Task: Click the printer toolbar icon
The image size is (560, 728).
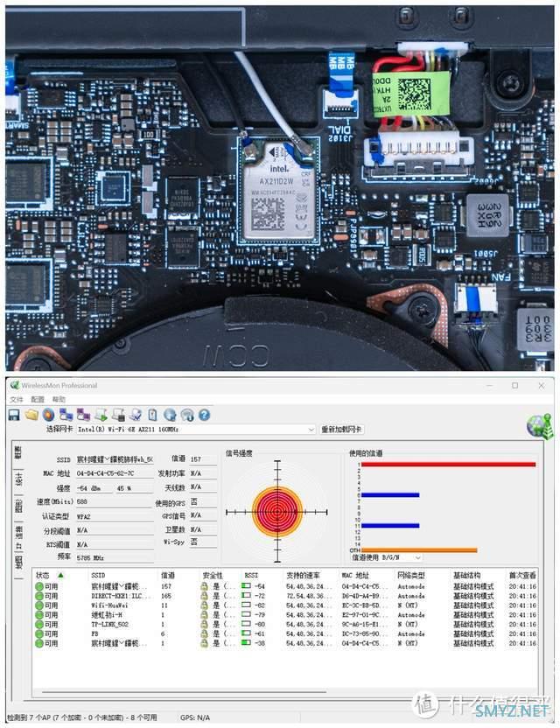Action: click(x=135, y=415)
